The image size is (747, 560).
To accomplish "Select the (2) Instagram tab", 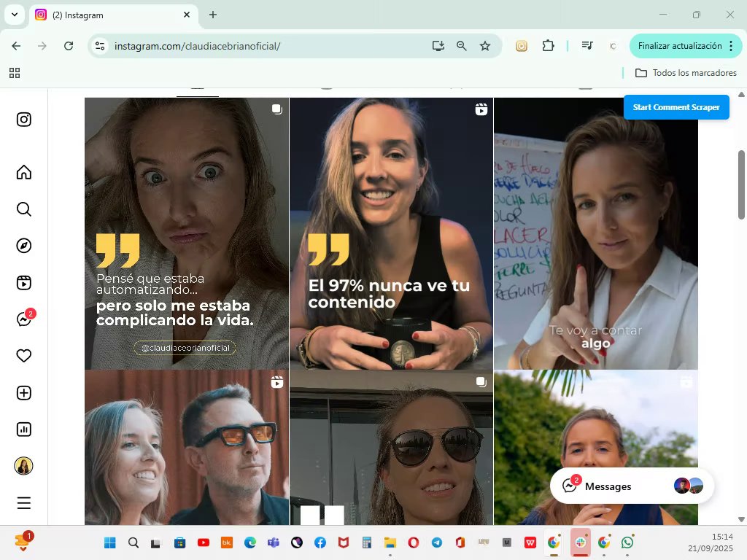I will click(x=113, y=15).
